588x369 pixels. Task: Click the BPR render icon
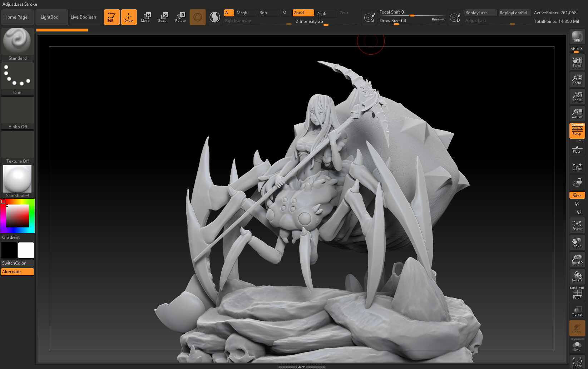click(577, 36)
